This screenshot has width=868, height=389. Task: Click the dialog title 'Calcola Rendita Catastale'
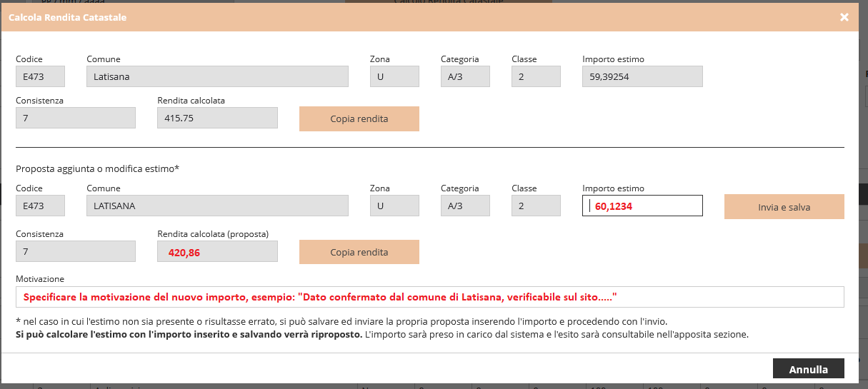click(x=67, y=17)
